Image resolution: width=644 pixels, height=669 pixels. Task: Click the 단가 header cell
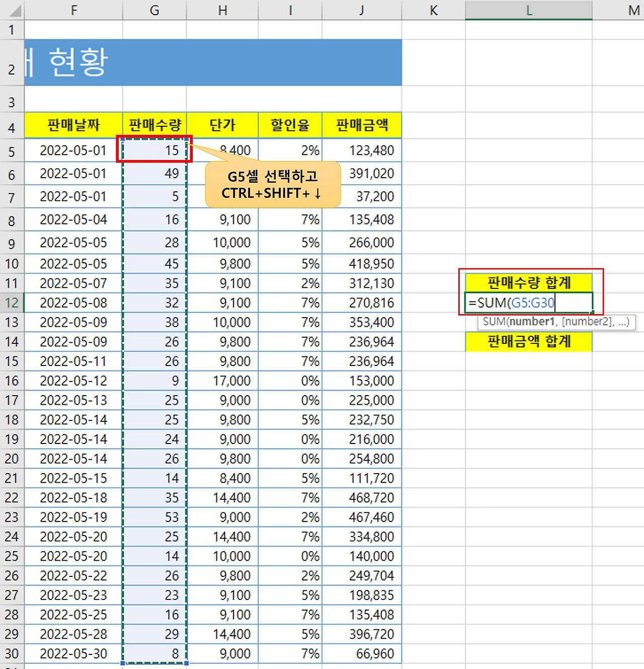pyautogui.click(x=222, y=125)
